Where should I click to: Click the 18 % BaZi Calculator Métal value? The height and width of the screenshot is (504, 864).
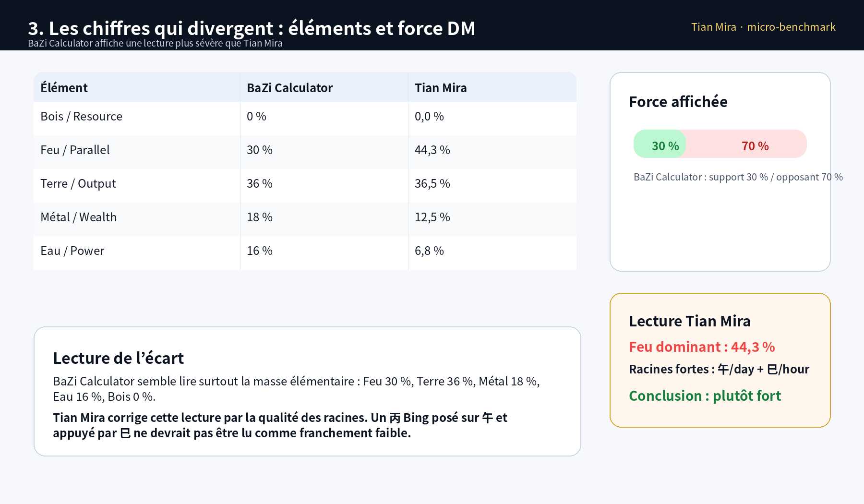[x=260, y=217]
